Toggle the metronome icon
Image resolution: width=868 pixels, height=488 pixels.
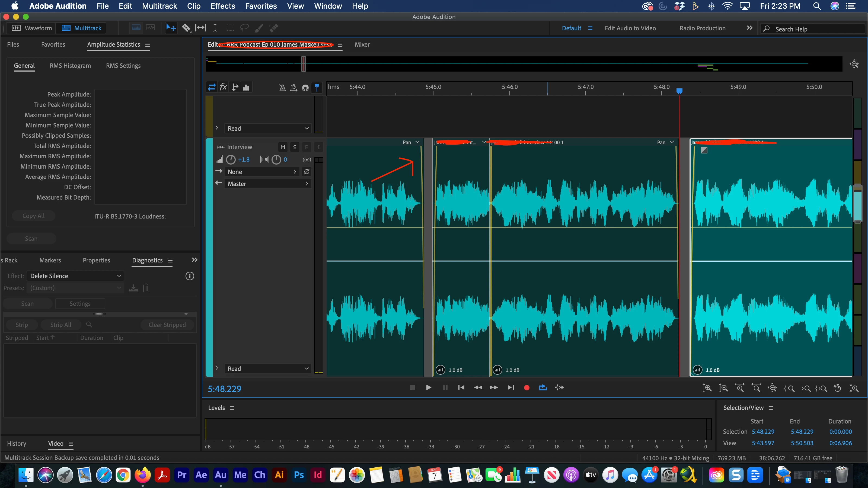(x=282, y=88)
